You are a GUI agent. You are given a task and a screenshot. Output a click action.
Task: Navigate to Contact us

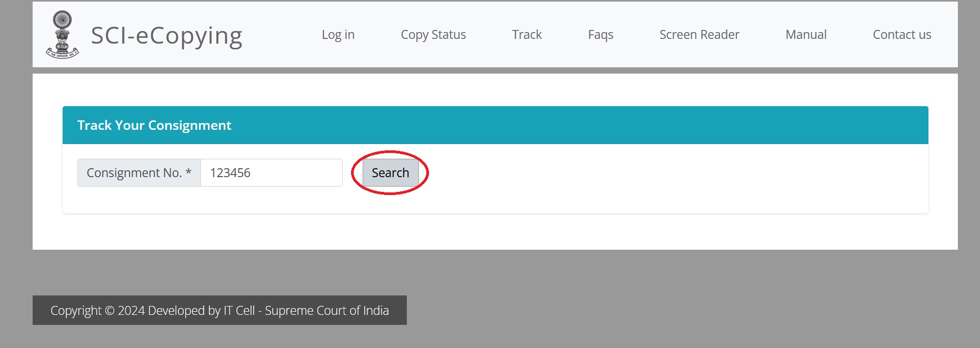(902, 35)
